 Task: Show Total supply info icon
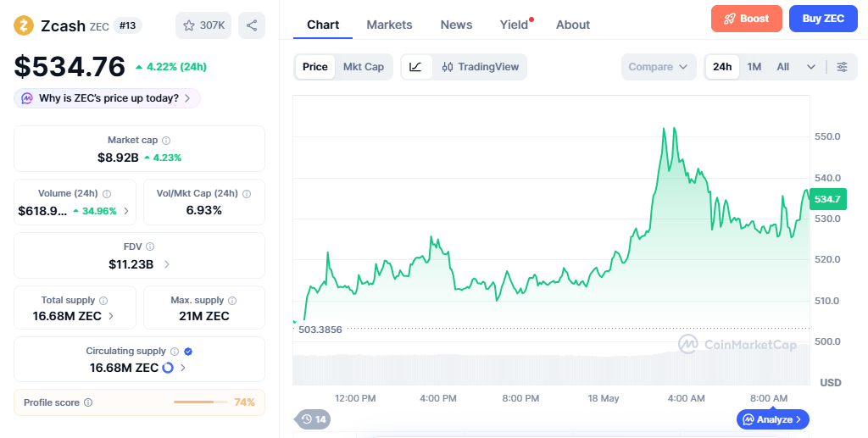pos(103,300)
